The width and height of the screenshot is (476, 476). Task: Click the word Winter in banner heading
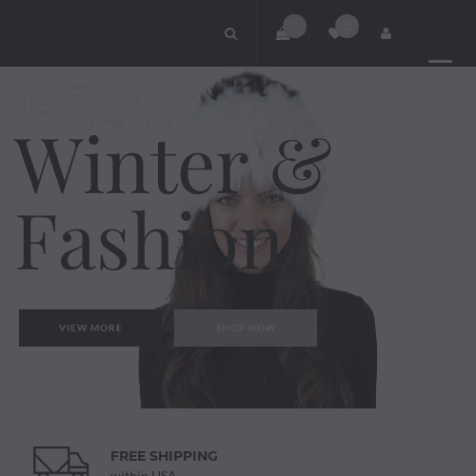[130, 165]
